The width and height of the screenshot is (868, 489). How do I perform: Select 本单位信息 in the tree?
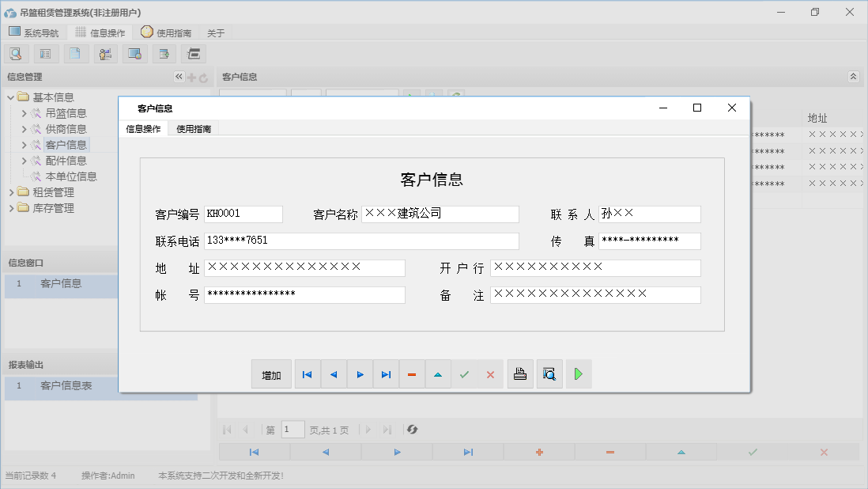[71, 176]
